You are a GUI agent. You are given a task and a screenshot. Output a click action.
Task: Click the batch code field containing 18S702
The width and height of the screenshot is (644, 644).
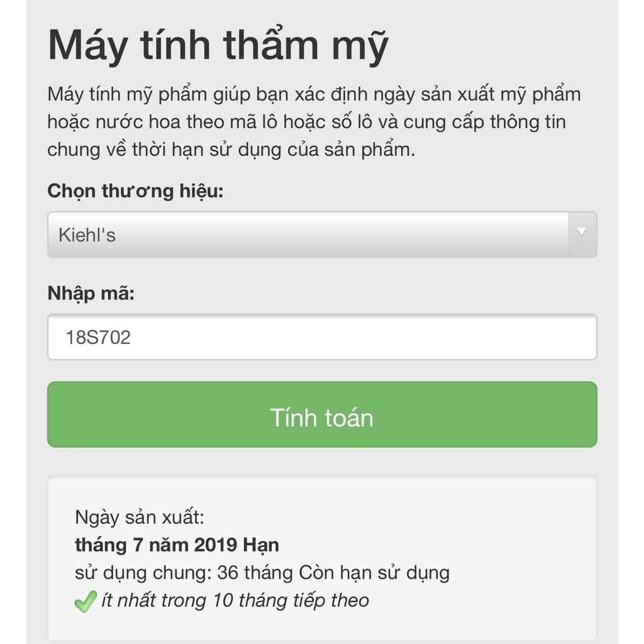click(x=322, y=337)
